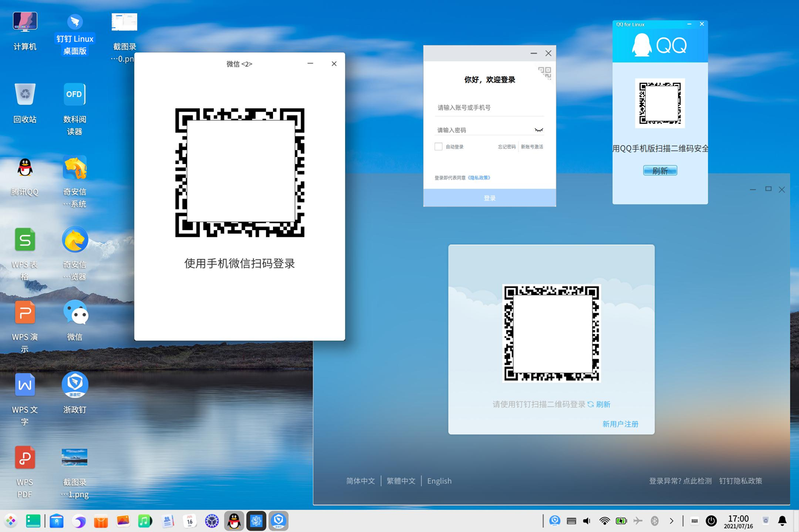Click the 新用户注册 link
The width and height of the screenshot is (799, 532).
pos(620,424)
